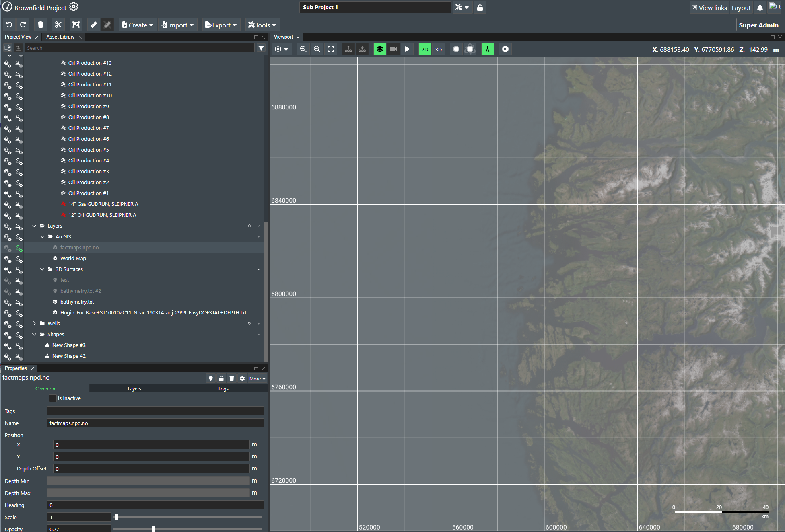Delete factmaps.npd.no via Properties trash icon

[x=232, y=378]
